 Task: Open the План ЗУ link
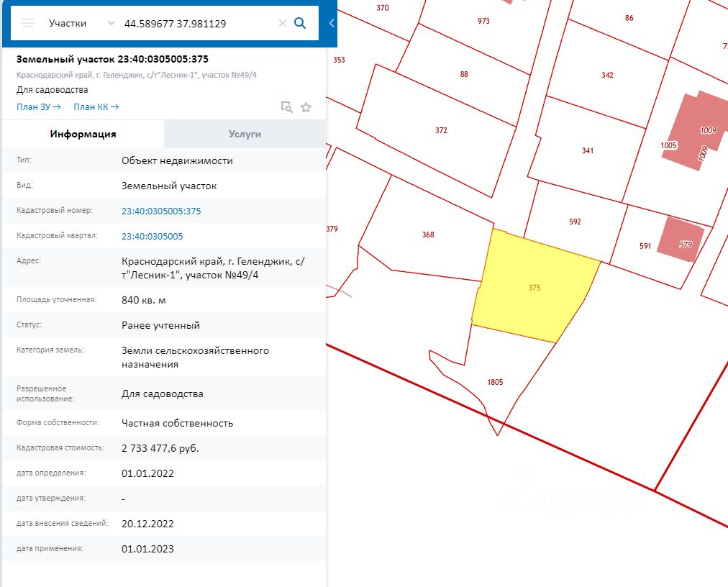(x=39, y=106)
